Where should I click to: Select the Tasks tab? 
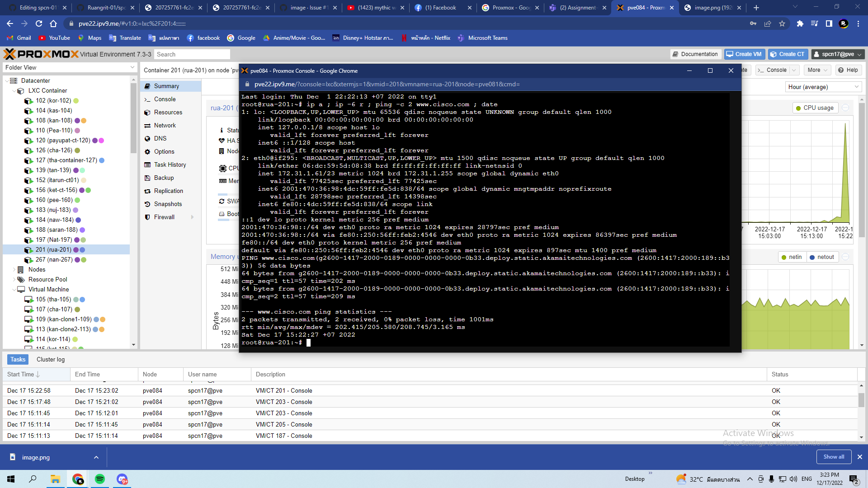click(x=18, y=359)
